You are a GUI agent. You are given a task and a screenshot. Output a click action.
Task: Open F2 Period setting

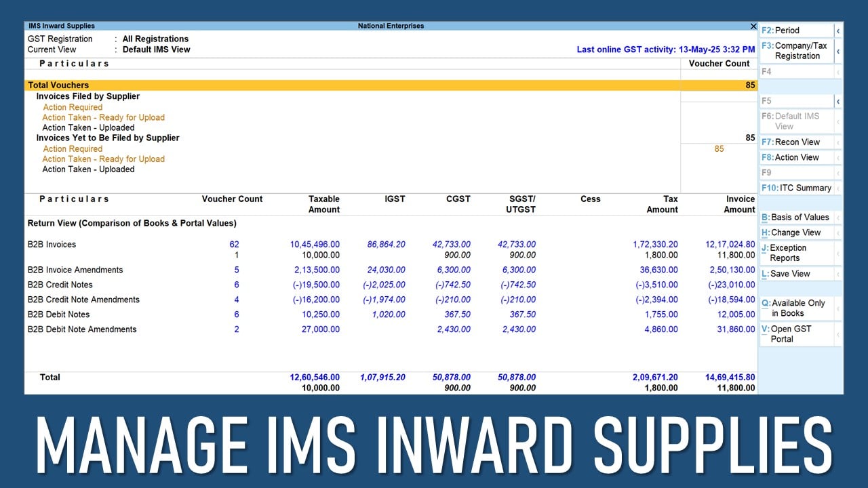[x=796, y=30]
